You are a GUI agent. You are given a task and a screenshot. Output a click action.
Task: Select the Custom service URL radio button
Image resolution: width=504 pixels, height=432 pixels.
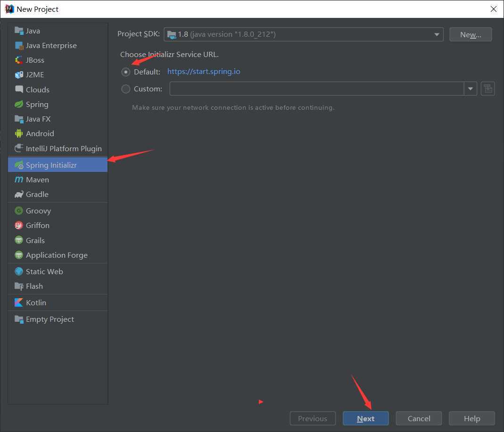pyautogui.click(x=126, y=89)
